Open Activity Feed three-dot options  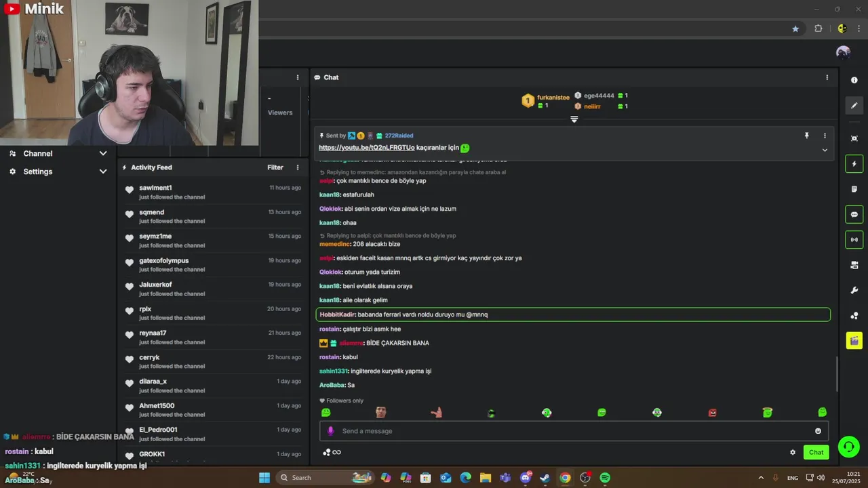coord(297,167)
